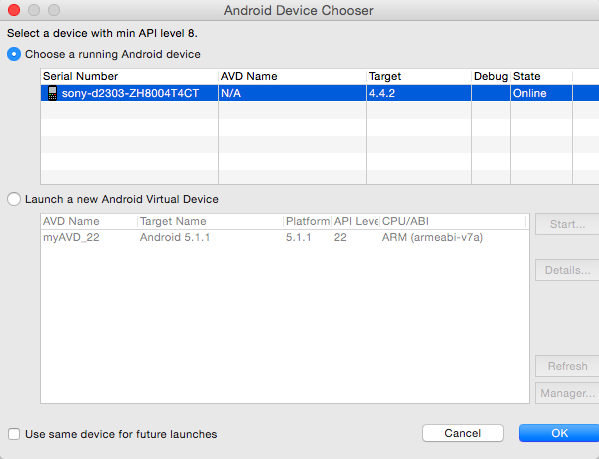Close the Android Device Chooser window

[x=14, y=10]
